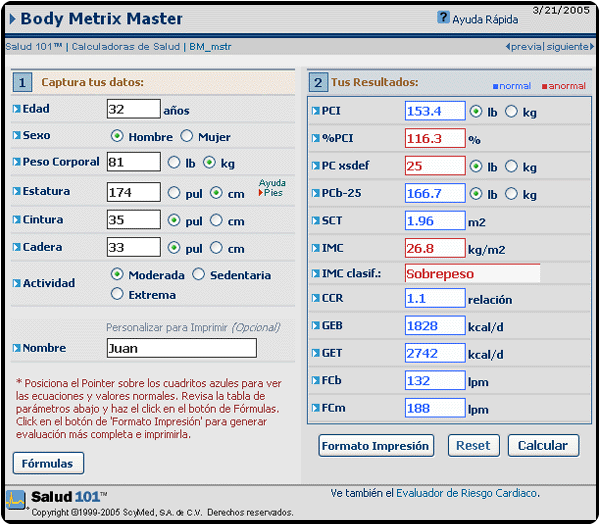Select Mujer as the sex
600x525 pixels.
click(187, 136)
